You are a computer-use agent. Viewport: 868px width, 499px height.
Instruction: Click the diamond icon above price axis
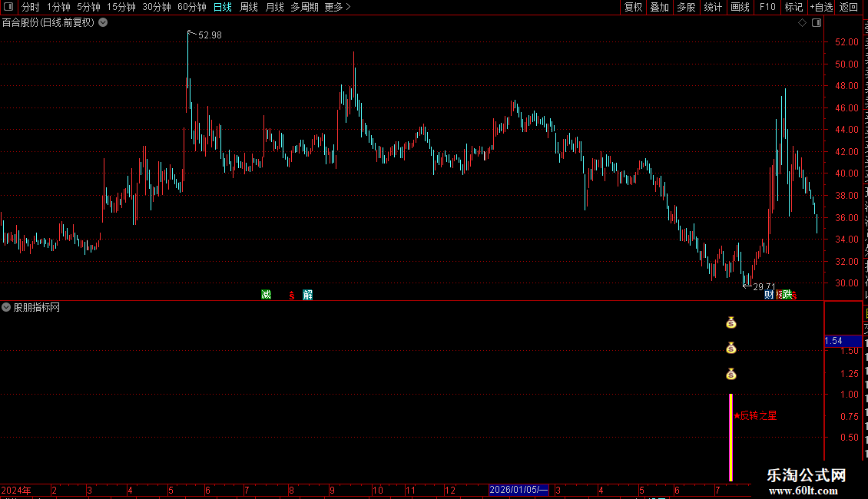pyautogui.click(x=802, y=23)
